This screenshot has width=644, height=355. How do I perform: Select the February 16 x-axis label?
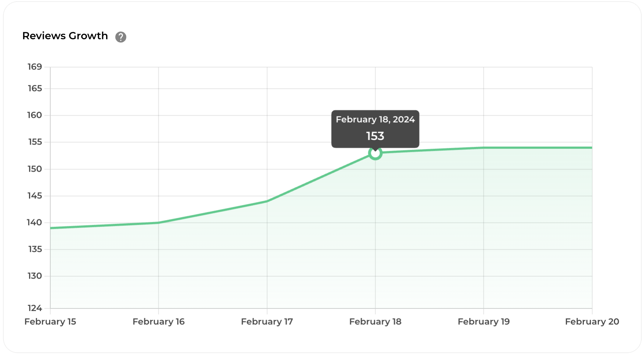[x=159, y=322]
